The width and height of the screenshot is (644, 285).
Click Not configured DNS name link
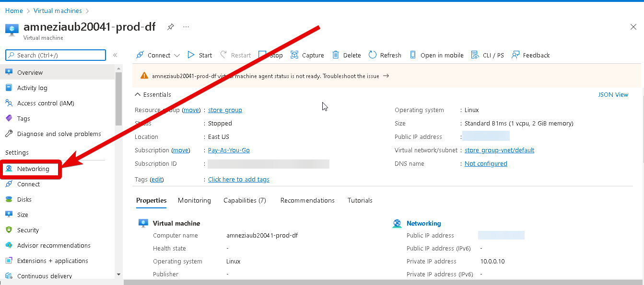click(x=486, y=163)
